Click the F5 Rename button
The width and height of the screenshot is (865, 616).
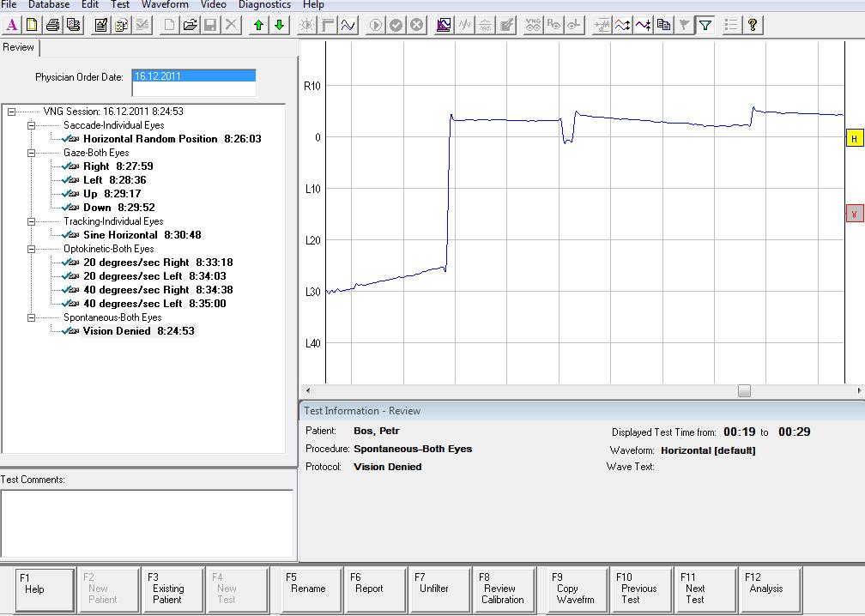[312, 590]
